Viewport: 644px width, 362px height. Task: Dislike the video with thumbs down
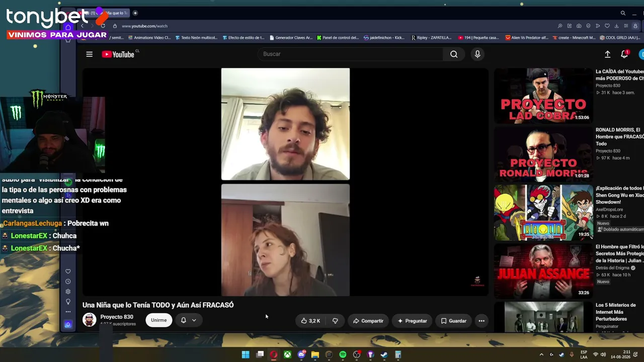point(335,321)
